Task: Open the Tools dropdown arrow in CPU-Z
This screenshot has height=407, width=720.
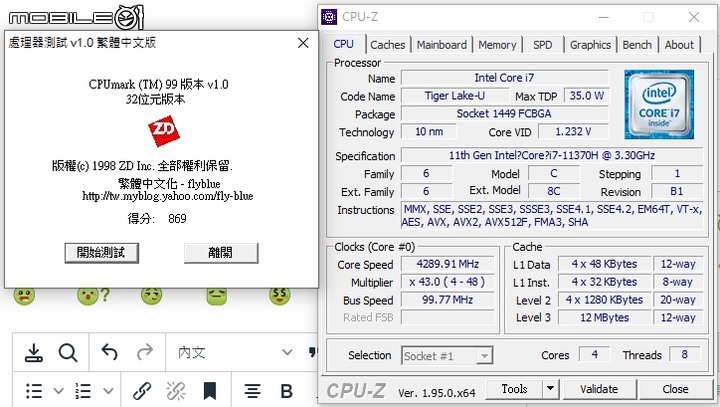Action: [x=550, y=389]
